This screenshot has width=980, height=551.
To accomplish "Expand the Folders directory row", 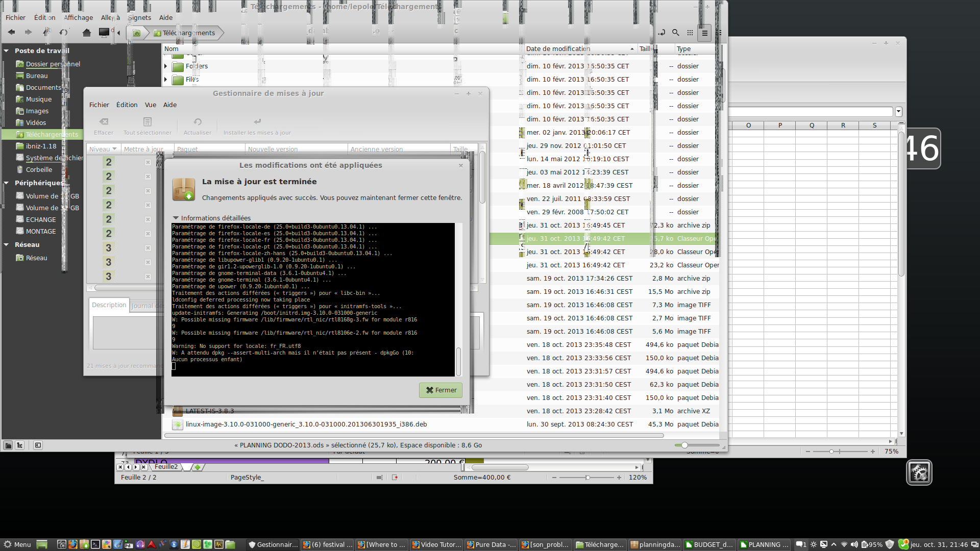I will pos(165,66).
